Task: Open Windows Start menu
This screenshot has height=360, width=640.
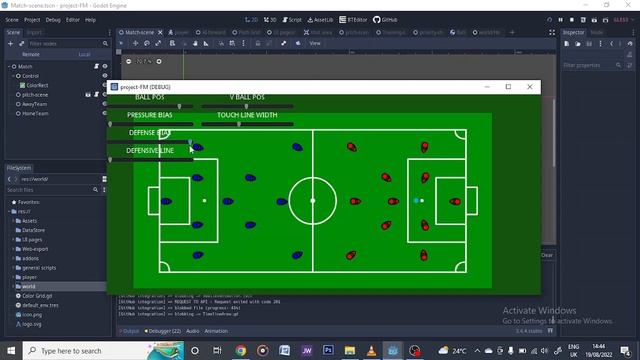Action: pyautogui.click(x=11, y=351)
